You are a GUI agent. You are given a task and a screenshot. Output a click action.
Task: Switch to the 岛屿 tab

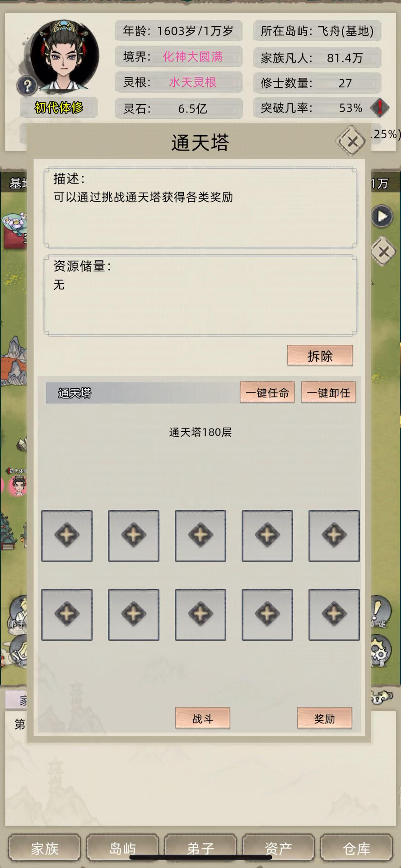coord(122,848)
